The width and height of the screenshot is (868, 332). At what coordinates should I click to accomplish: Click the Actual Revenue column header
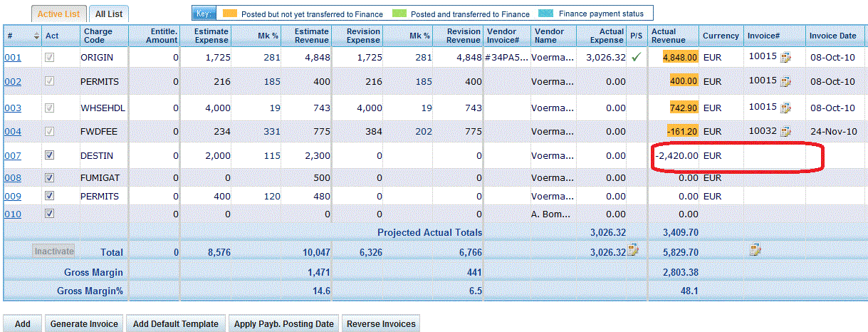(x=674, y=36)
